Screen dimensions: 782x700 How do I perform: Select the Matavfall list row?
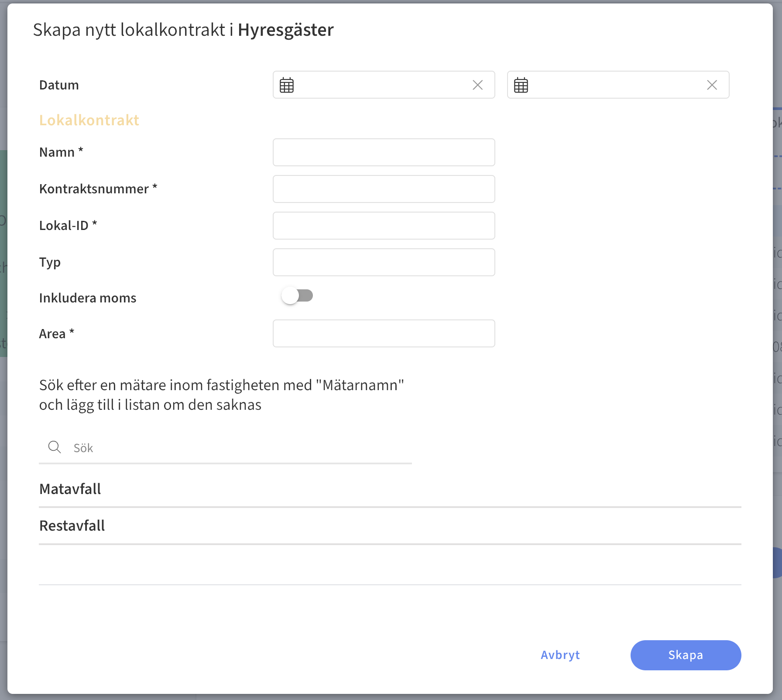(390, 489)
